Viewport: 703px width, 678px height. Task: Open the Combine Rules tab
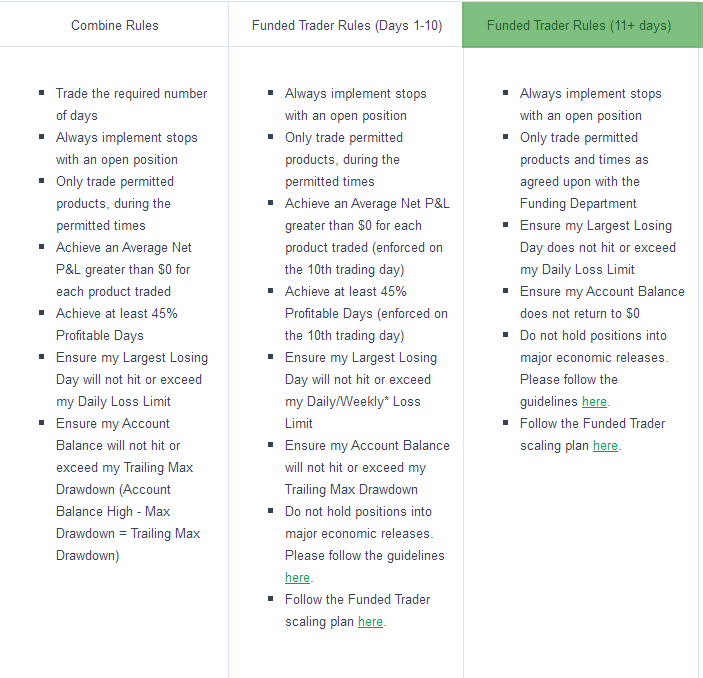tap(114, 25)
